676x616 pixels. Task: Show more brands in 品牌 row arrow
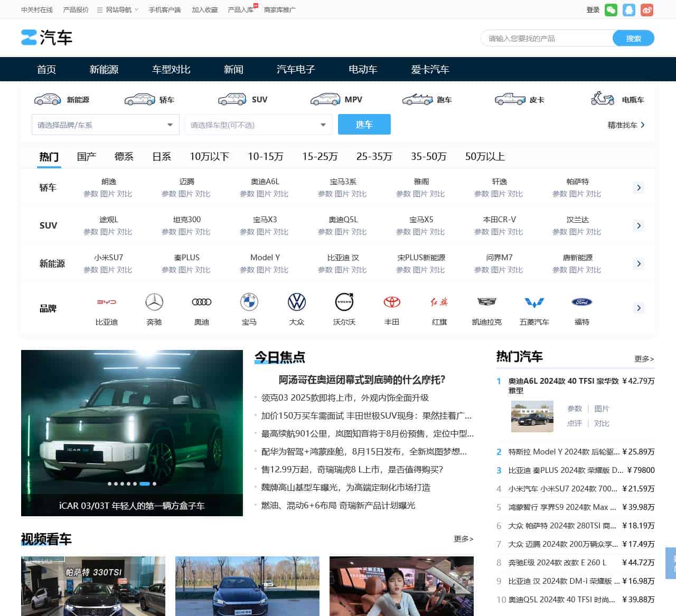tap(639, 308)
